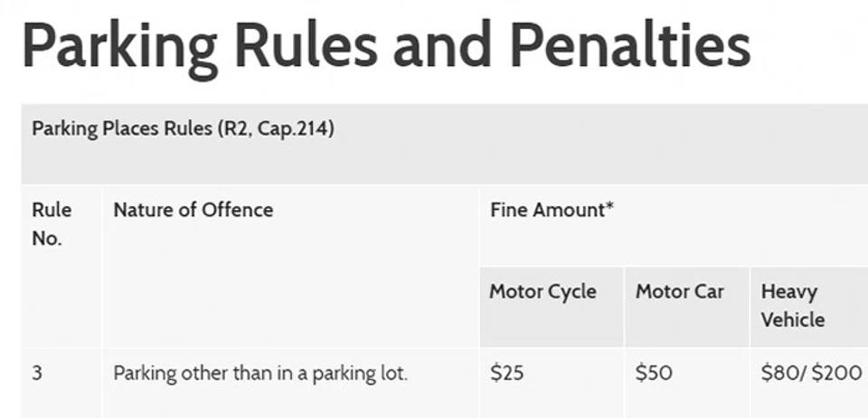The image size is (868, 418).
Task: Click the "R2" text in the table caption
Action: pyautogui.click(x=236, y=129)
